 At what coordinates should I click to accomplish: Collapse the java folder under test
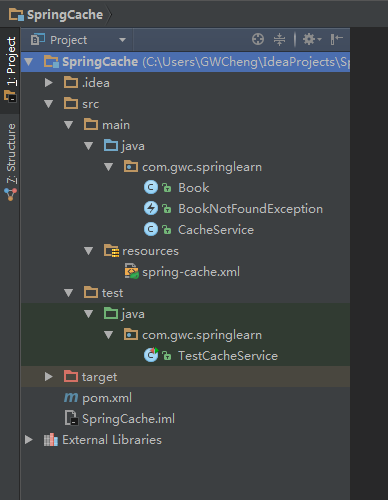tap(89, 313)
